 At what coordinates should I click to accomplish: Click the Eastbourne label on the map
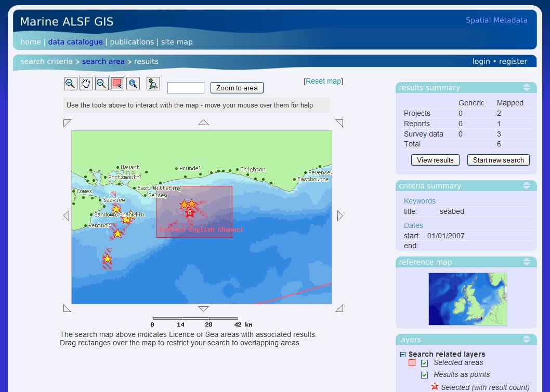click(x=313, y=179)
